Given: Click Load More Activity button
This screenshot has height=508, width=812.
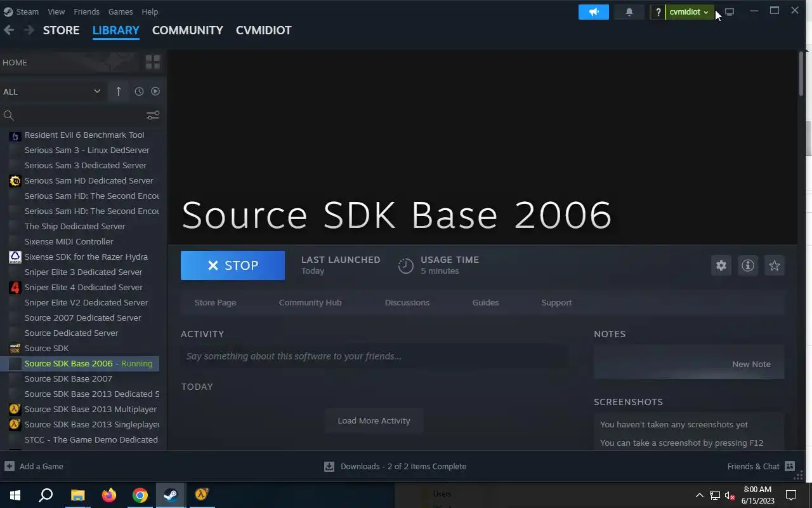Looking at the screenshot, I should tap(374, 420).
